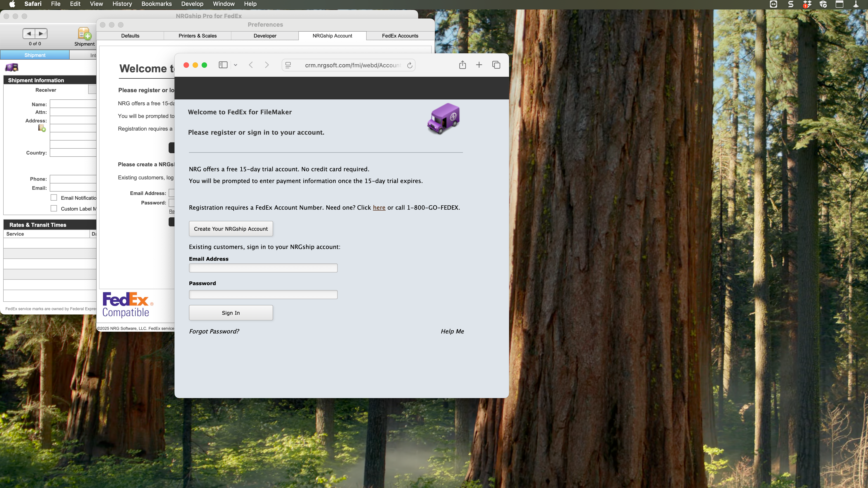
Task: Select the Shipment tab in NRGship Pro
Action: pyautogui.click(x=35, y=55)
